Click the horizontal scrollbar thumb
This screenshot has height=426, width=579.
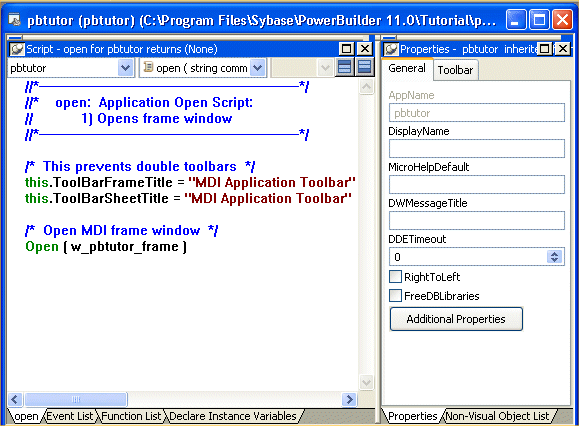click(x=76, y=399)
